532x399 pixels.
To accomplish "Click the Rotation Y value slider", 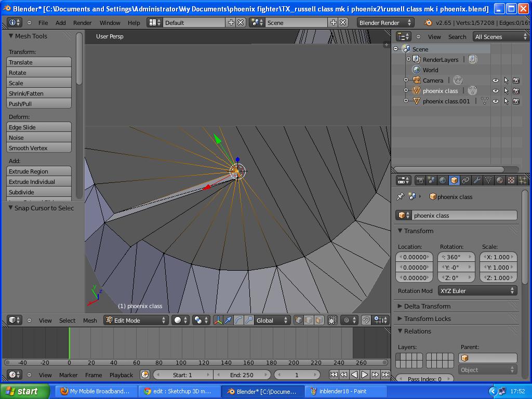I will coord(456,267).
